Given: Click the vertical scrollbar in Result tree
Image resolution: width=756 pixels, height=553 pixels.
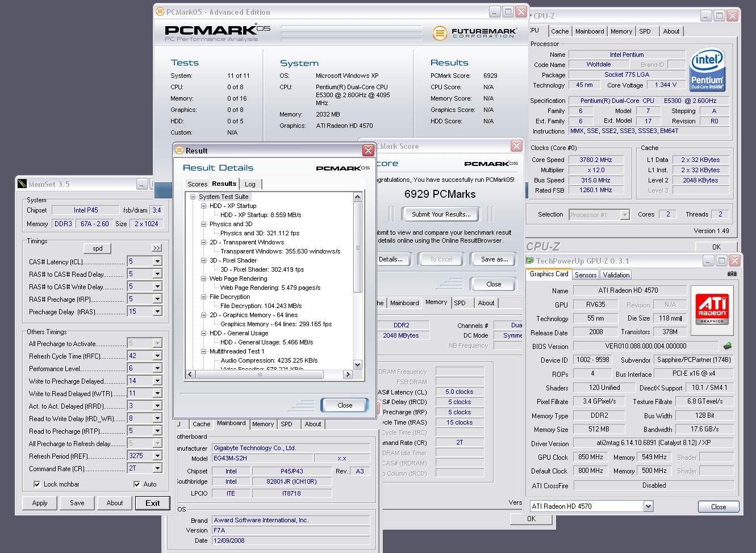Looking at the screenshot, I should (x=358, y=247).
